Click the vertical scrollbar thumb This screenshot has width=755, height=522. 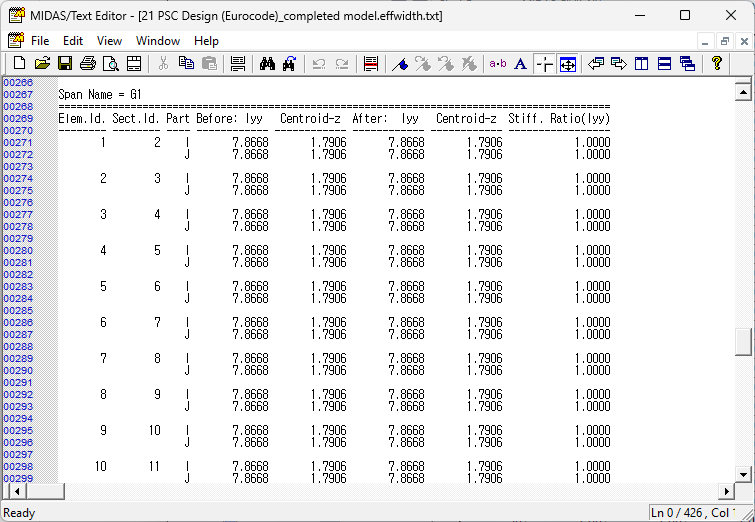click(x=743, y=342)
